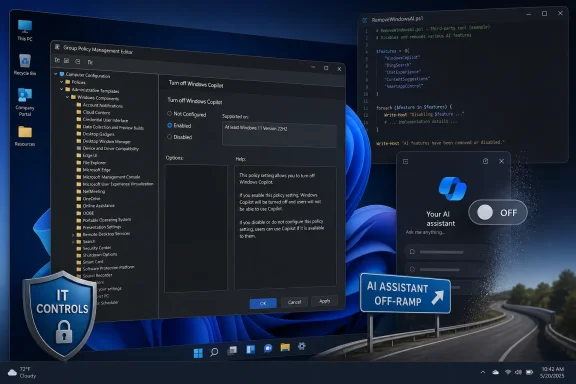
Task: Collapse the Policies tree node arrow
Action: [61, 81]
